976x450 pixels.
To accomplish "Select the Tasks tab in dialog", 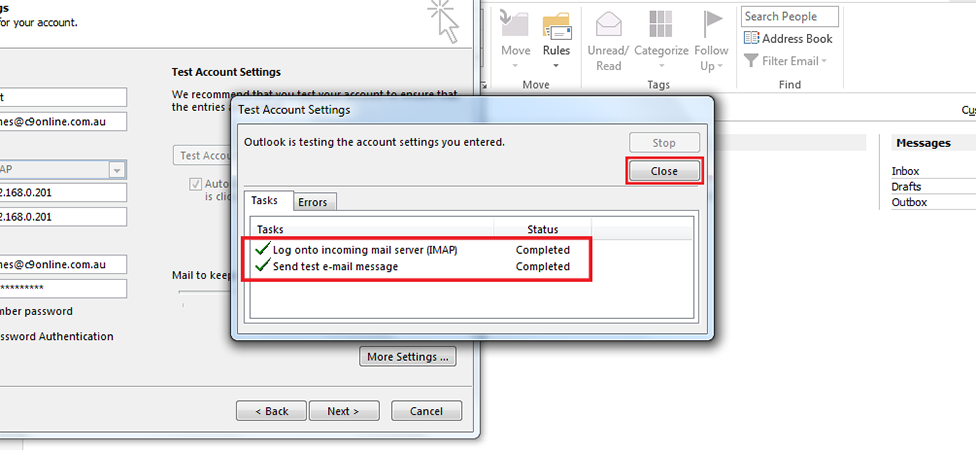I will [x=268, y=200].
